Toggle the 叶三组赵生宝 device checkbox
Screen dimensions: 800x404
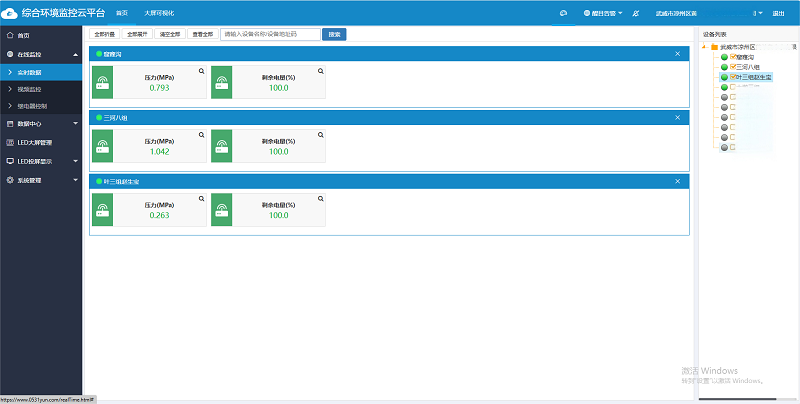pos(733,77)
